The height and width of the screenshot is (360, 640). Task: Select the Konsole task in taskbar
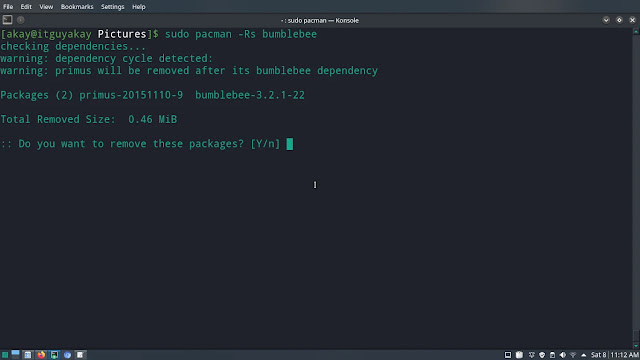54,355
